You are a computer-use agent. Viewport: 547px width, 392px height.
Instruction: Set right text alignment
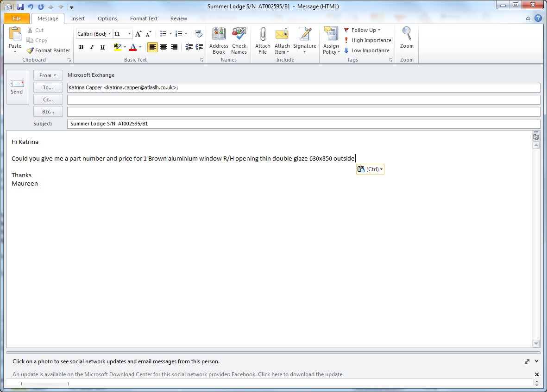coord(174,47)
